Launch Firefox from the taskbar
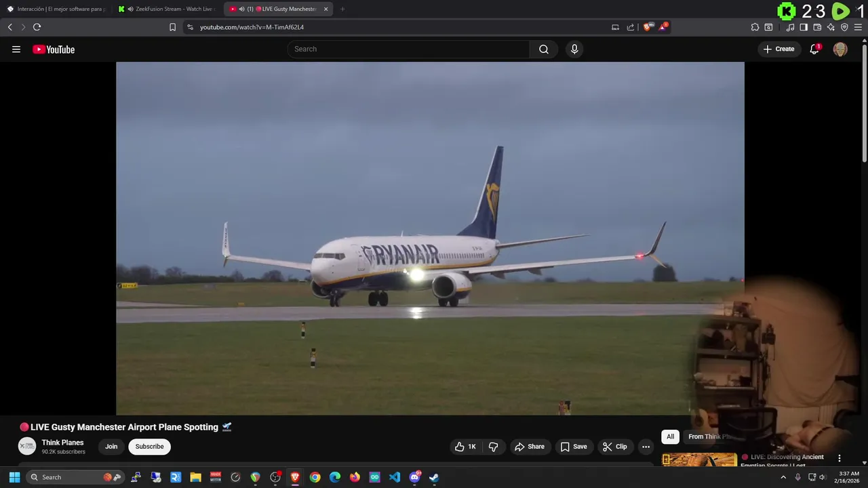 point(355,477)
